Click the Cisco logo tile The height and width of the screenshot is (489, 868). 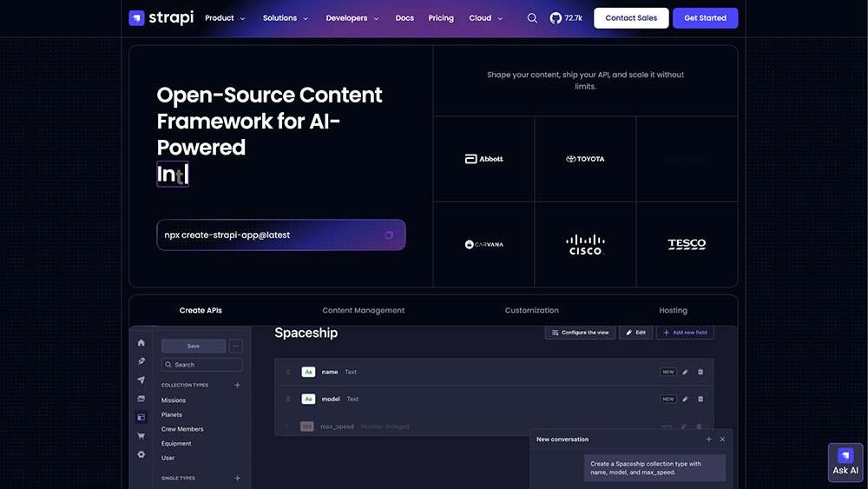pos(585,244)
